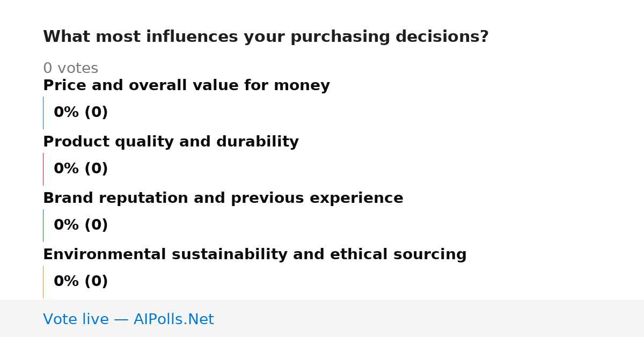Click the 0% (0) result under Environmental sustainability
The height and width of the screenshot is (337, 644).
pyautogui.click(x=80, y=282)
